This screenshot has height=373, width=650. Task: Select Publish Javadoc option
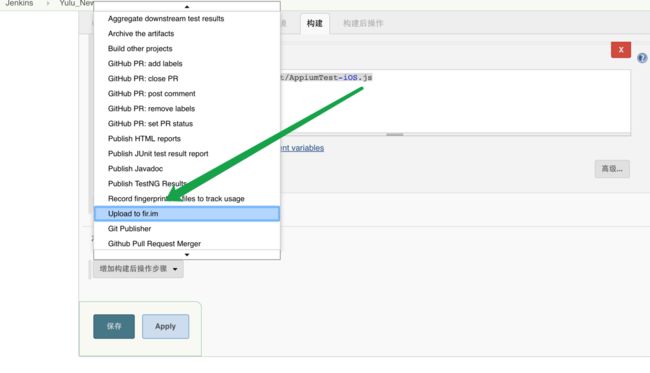click(187, 169)
